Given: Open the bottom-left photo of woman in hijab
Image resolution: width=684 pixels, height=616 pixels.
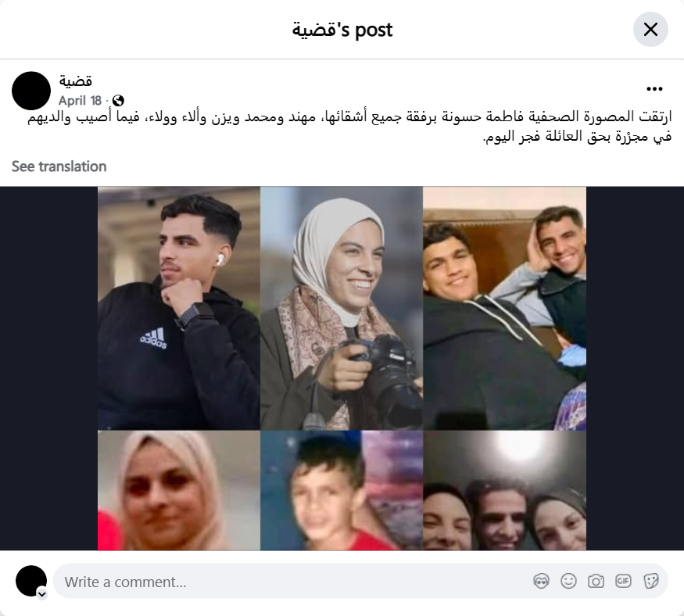Looking at the screenshot, I should tap(179, 490).
